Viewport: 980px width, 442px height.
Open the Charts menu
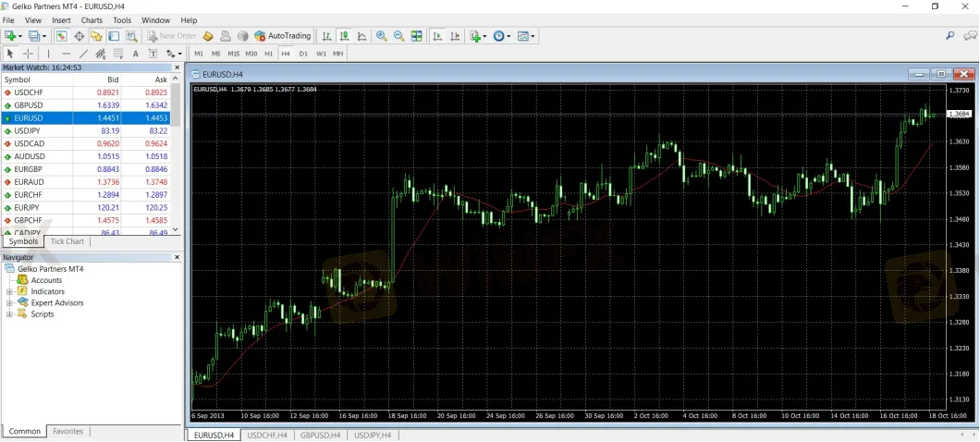92,19
